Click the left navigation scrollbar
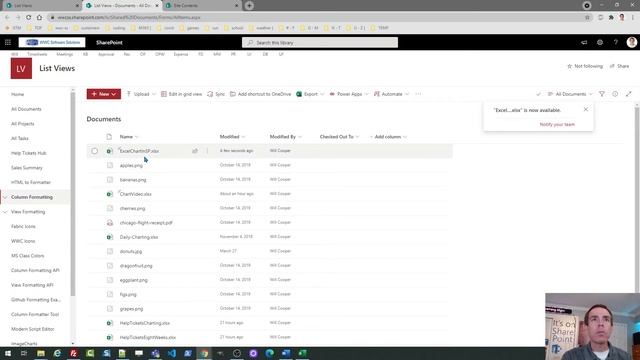 tap(73, 194)
